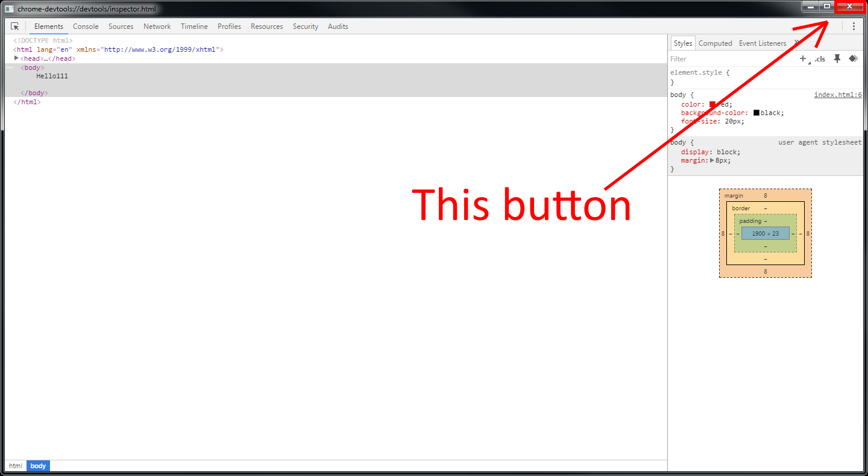The width and height of the screenshot is (868, 476).
Task: Activate the inspect element picker icon
Action: coord(15,27)
